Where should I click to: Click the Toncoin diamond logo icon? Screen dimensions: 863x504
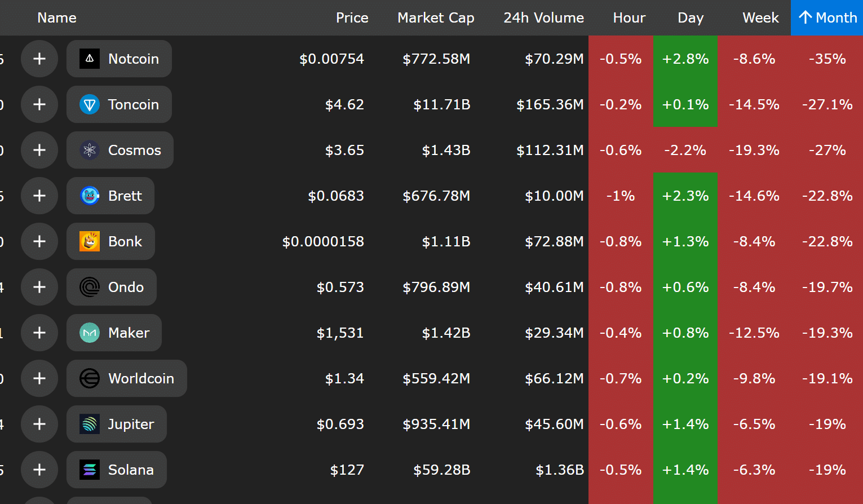pos(90,104)
